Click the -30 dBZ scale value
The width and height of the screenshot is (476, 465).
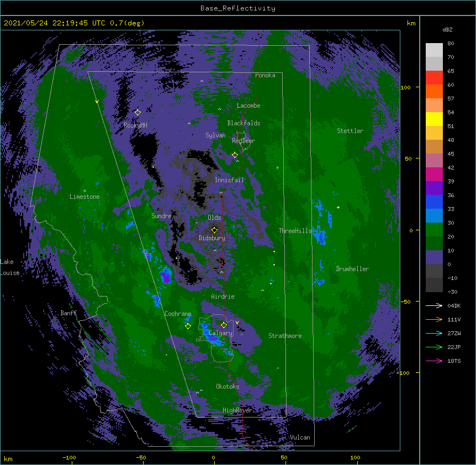pyautogui.click(x=452, y=292)
